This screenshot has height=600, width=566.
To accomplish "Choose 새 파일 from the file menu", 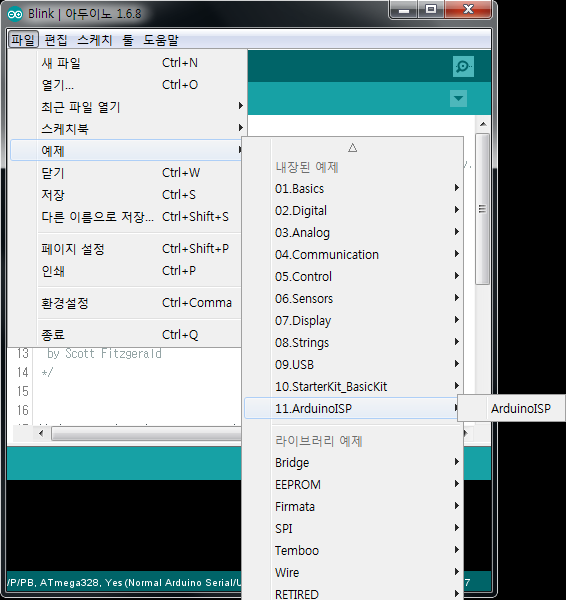I will click(x=128, y=63).
